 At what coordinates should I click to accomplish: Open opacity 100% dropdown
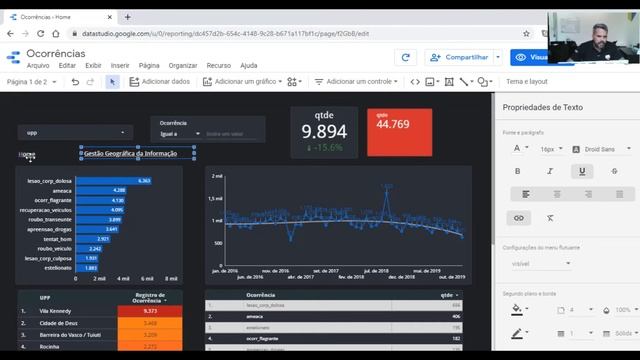click(622, 310)
